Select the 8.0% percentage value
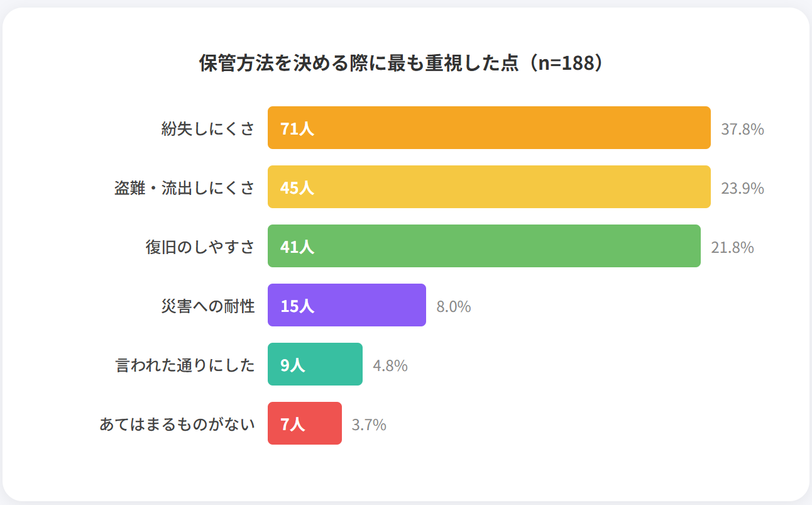The width and height of the screenshot is (812, 505). coord(453,307)
